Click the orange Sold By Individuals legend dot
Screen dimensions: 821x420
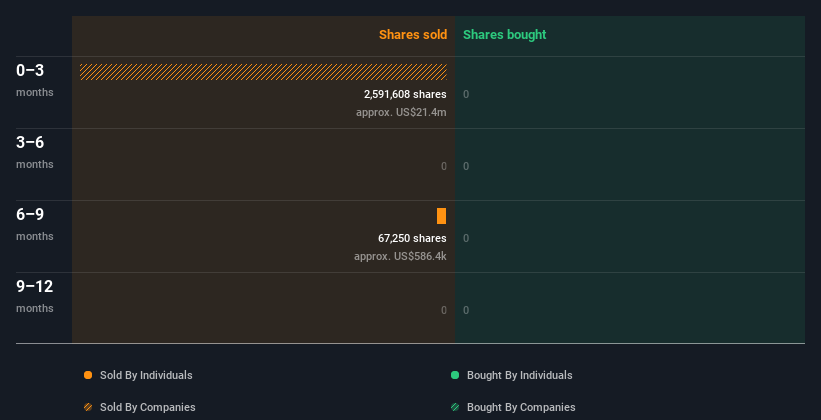88,375
